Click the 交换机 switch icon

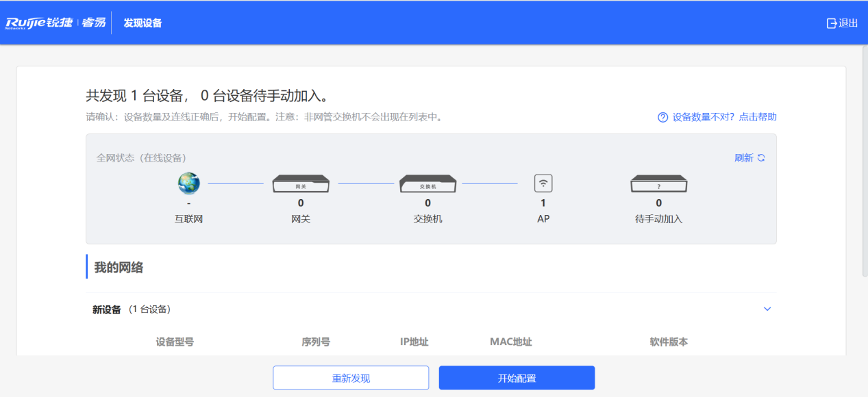click(427, 183)
